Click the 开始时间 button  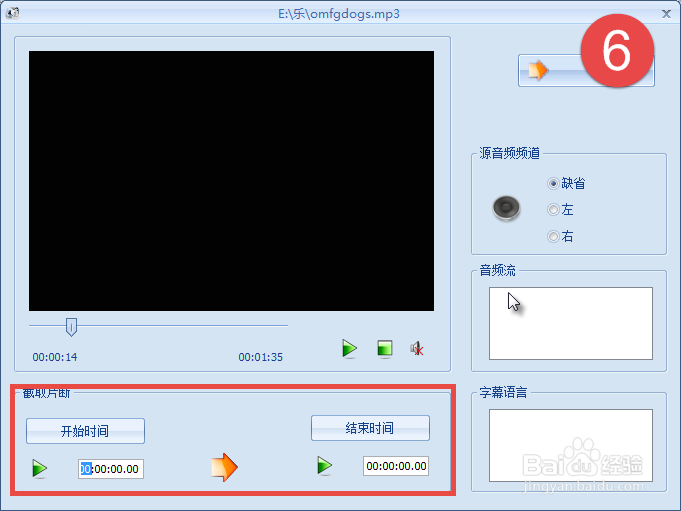85,431
